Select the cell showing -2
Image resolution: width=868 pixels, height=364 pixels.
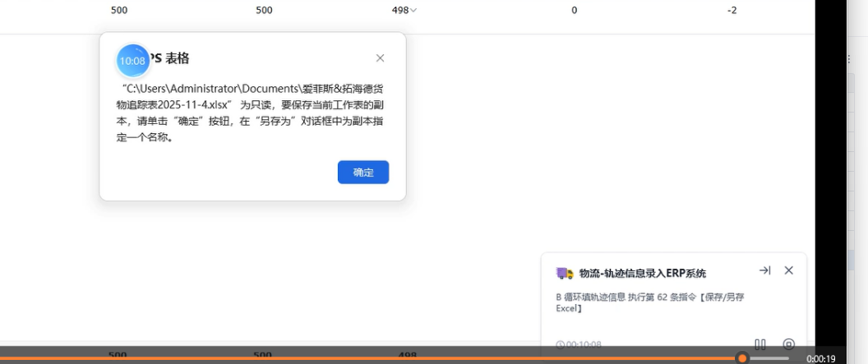coord(732,10)
